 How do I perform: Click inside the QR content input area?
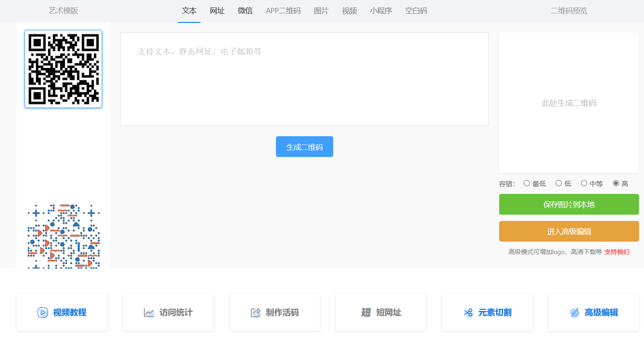click(304, 79)
